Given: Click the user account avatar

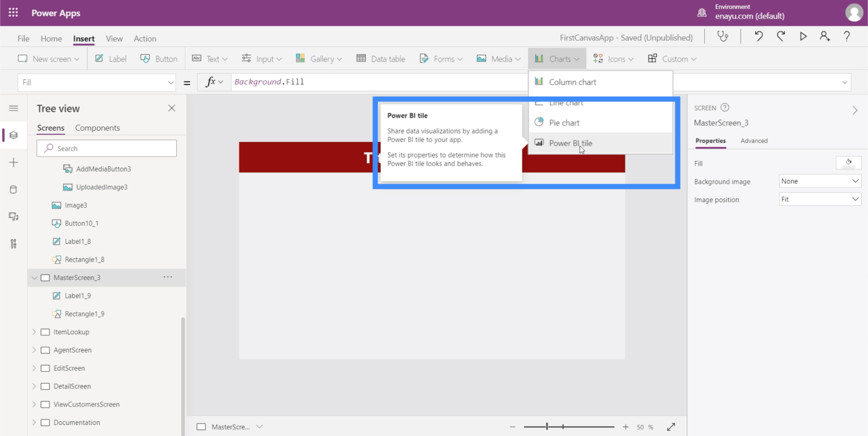Looking at the screenshot, I should tap(854, 12).
